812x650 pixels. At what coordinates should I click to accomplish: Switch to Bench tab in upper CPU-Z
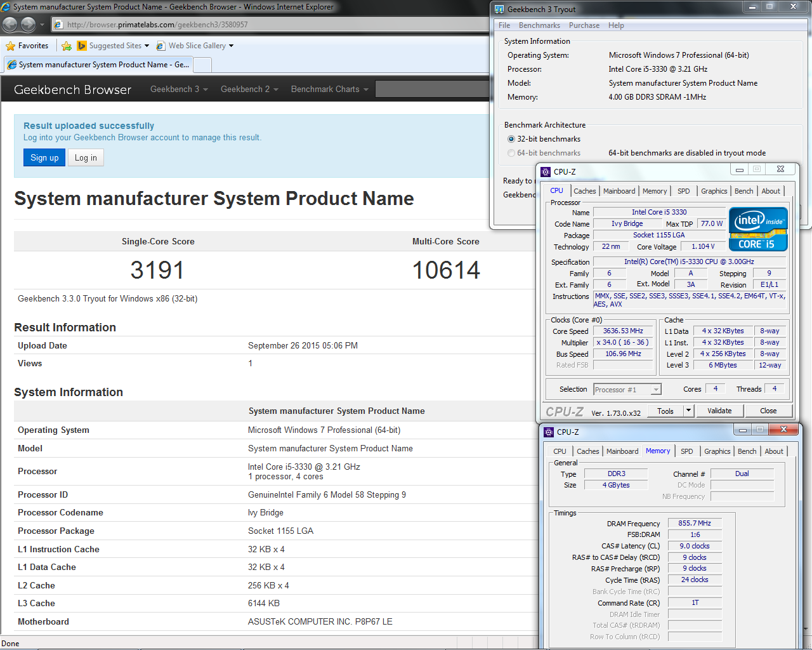coord(744,191)
